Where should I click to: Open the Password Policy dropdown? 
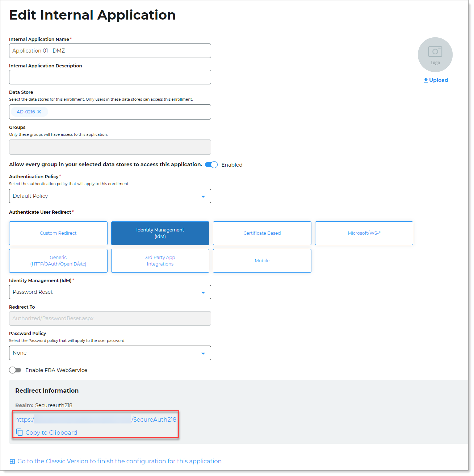(x=110, y=353)
